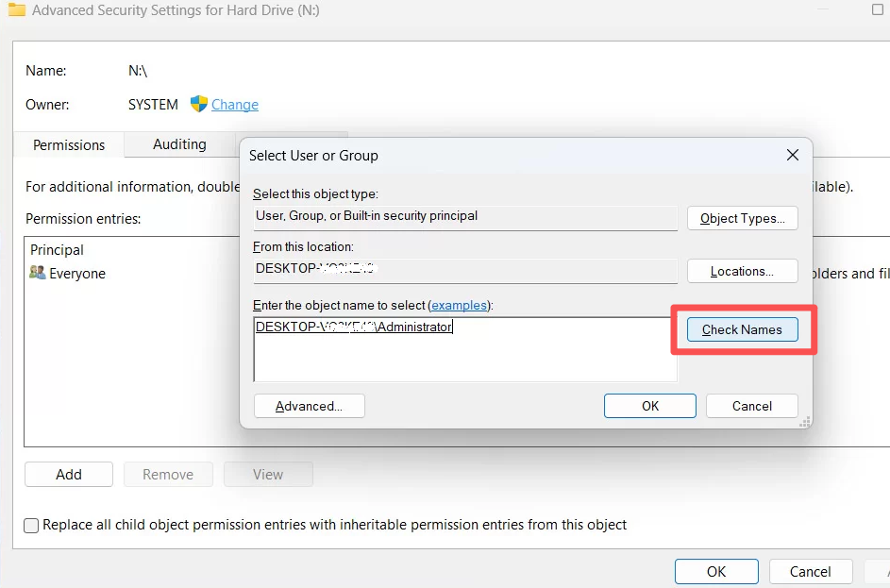The height and width of the screenshot is (588, 890).
Task: Click the N:\ name value
Action: (x=138, y=71)
